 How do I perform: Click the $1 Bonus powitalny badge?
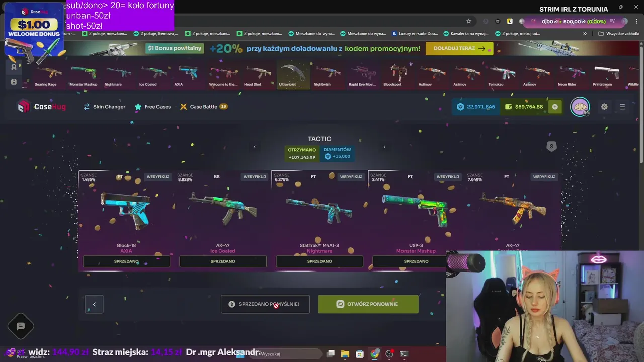coord(175,48)
